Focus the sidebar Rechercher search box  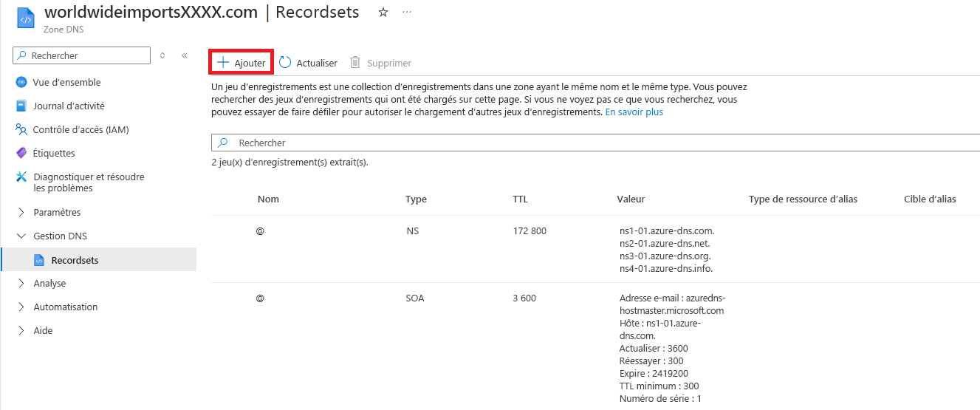click(x=82, y=55)
